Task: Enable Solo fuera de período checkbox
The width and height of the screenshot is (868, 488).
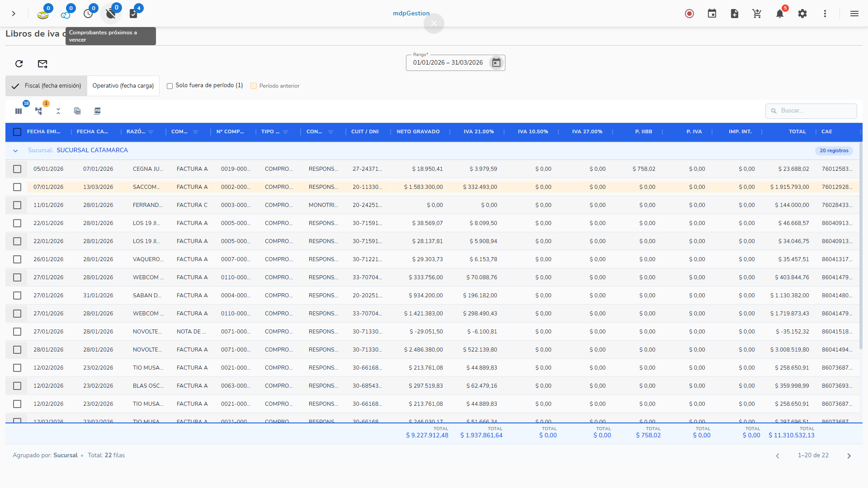Action: [170, 86]
